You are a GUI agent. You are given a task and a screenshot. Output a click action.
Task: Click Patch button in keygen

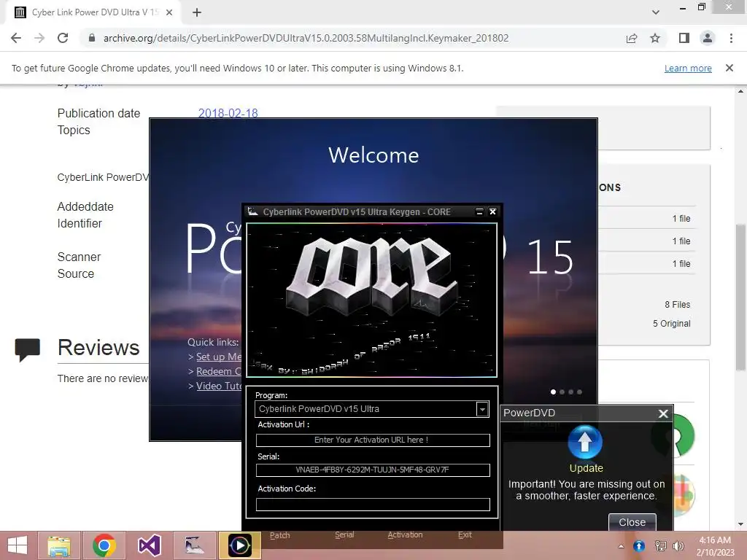coord(279,535)
